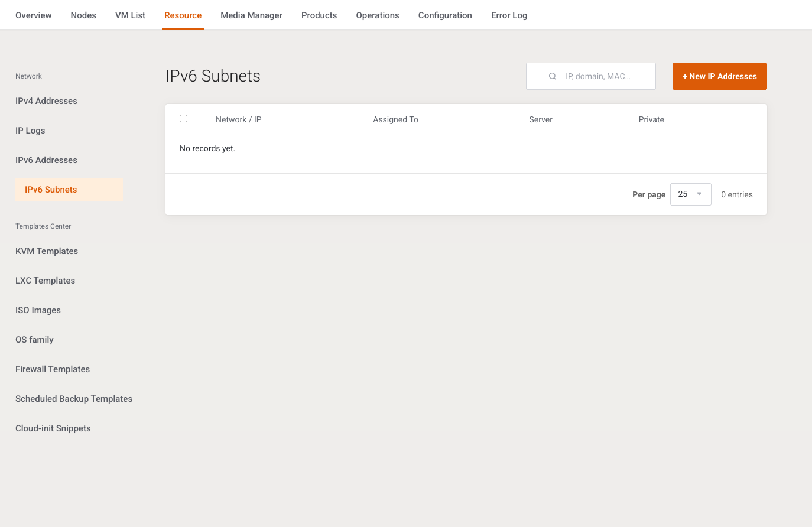Toggle the select-all checkbox in table header
The width and height of the screenshot is (812, 527).
[183, 119]
